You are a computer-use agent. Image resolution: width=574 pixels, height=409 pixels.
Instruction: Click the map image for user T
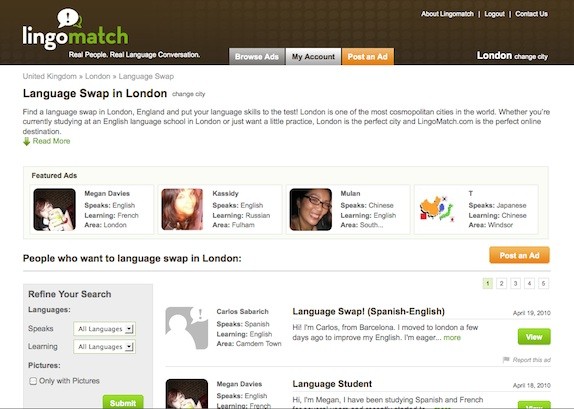pos(437,209)
